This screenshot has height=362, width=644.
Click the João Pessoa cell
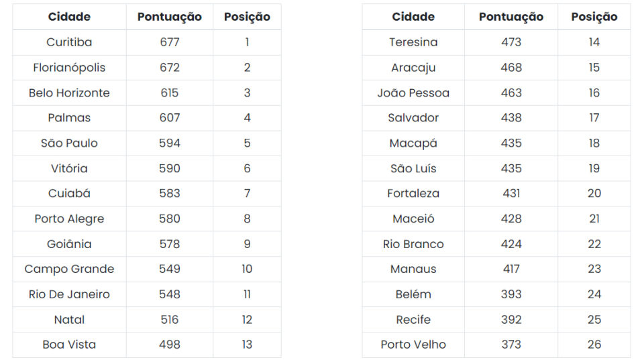click(x=413, y=93)
